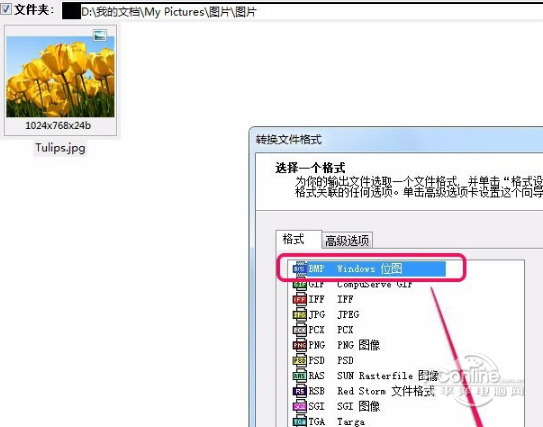Select the JPG format icon
The height and width of the screenshot is (427, 543).
pos(300,314)
